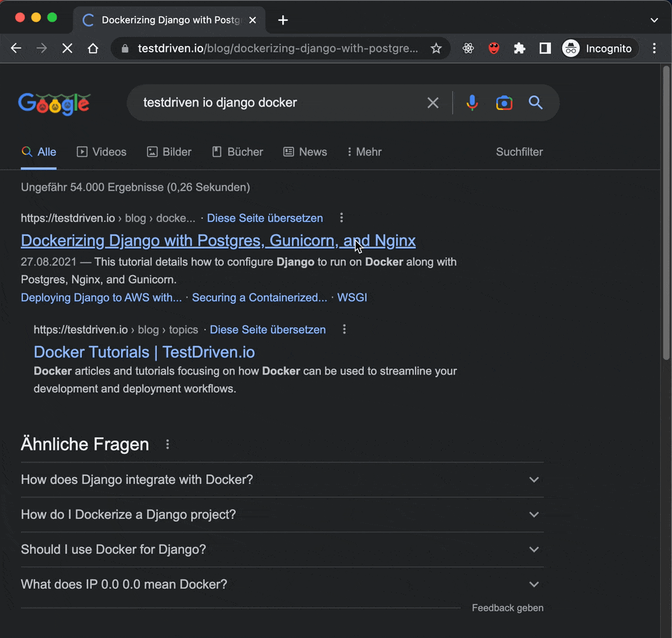Click the Google doodle logo
Viewport: 672px width, 638px height.
coord(54,104)
